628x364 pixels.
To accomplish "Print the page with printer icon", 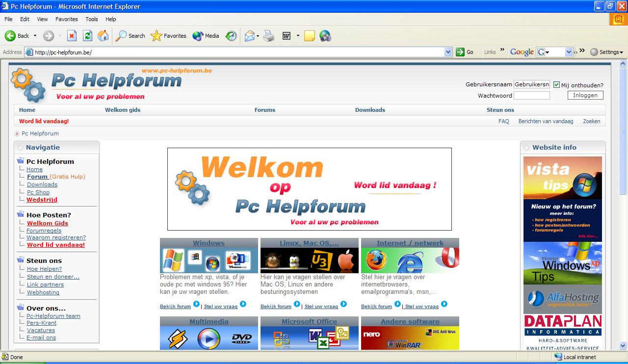I will tap(269, 36).
